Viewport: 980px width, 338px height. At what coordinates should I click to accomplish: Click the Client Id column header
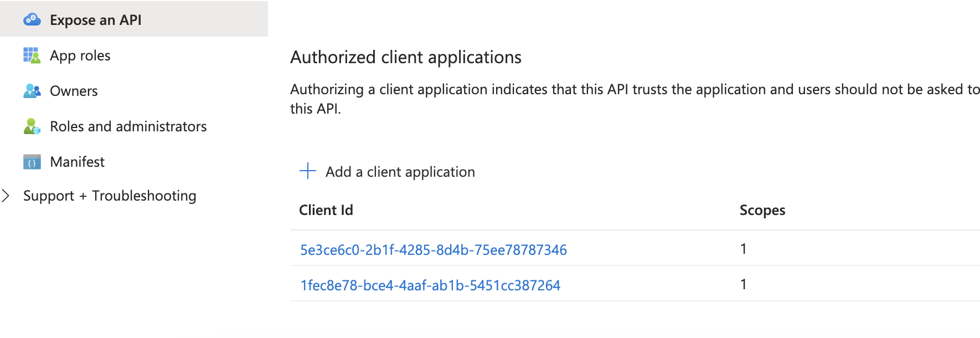click(326, 210)
